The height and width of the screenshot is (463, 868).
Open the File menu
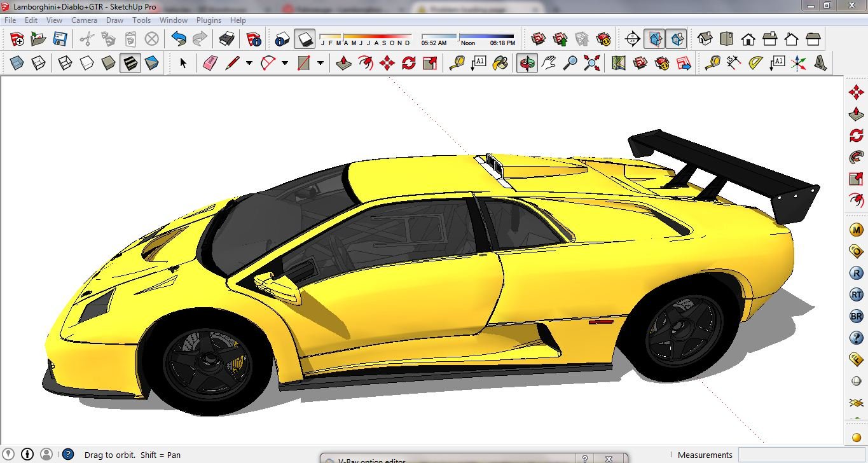click(x=10, y=20)
